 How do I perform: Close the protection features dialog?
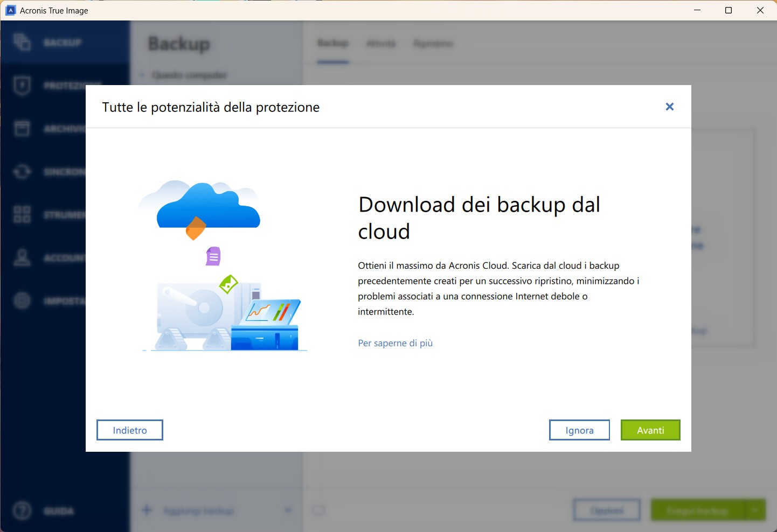coord(670,107)
